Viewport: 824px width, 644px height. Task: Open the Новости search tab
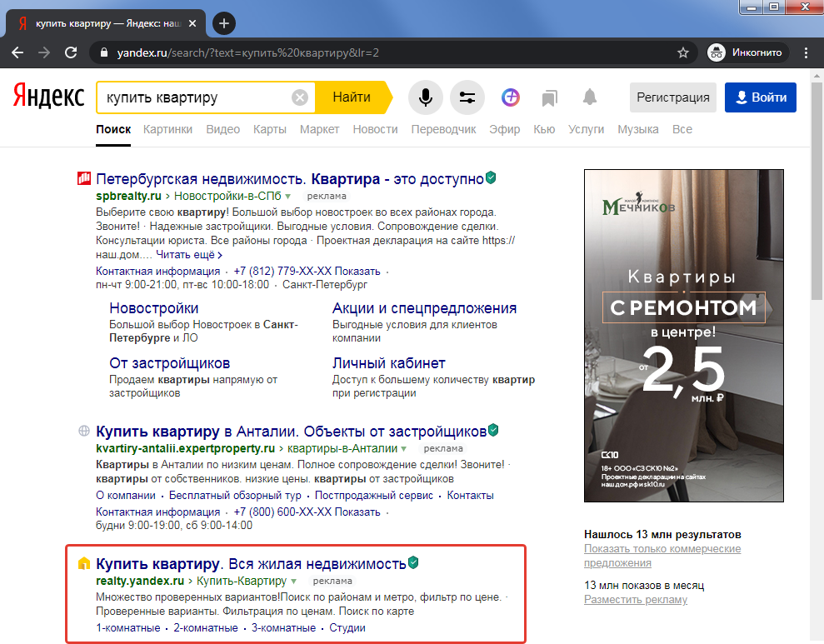point(375,129)
